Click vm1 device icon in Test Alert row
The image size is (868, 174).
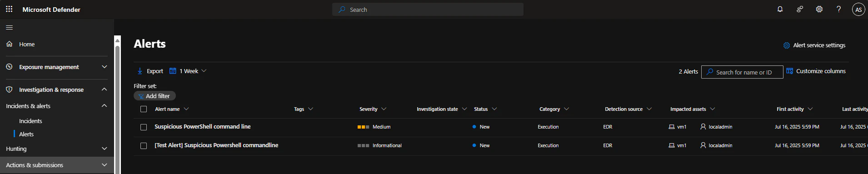(x=672, y=145)
